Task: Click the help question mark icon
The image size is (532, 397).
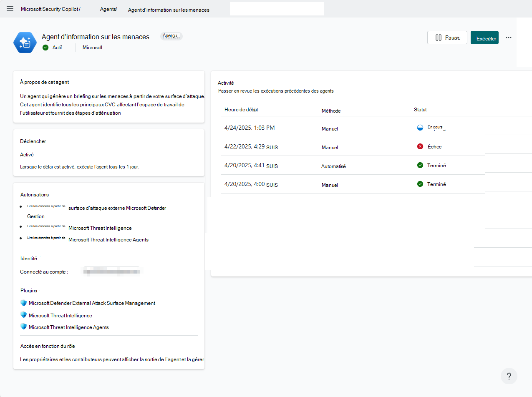Action: pyautogui.click(x=509, y=376)
